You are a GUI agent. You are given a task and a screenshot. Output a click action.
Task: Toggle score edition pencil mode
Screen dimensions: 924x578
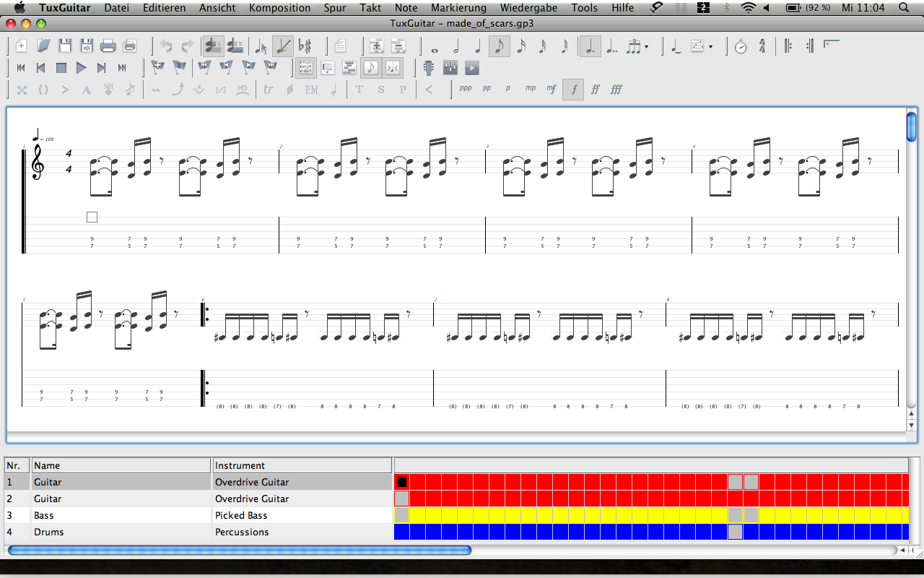(x=283, y=46)
